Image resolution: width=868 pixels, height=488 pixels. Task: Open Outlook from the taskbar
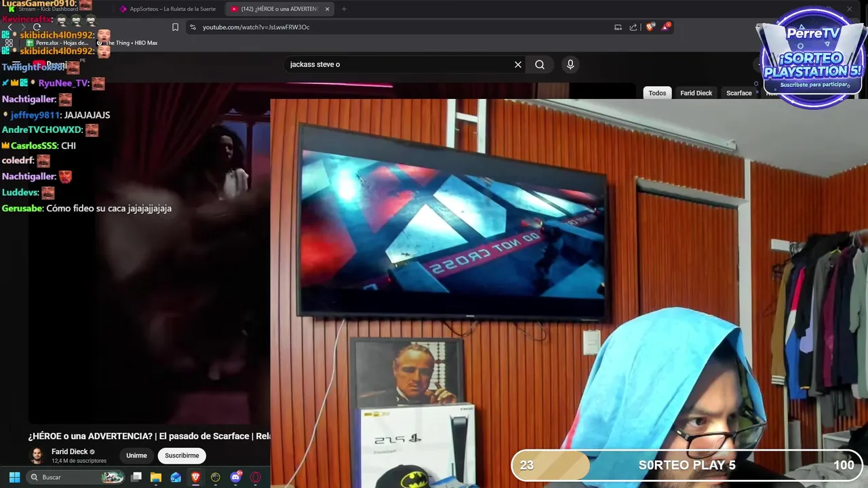pos(176,477)
